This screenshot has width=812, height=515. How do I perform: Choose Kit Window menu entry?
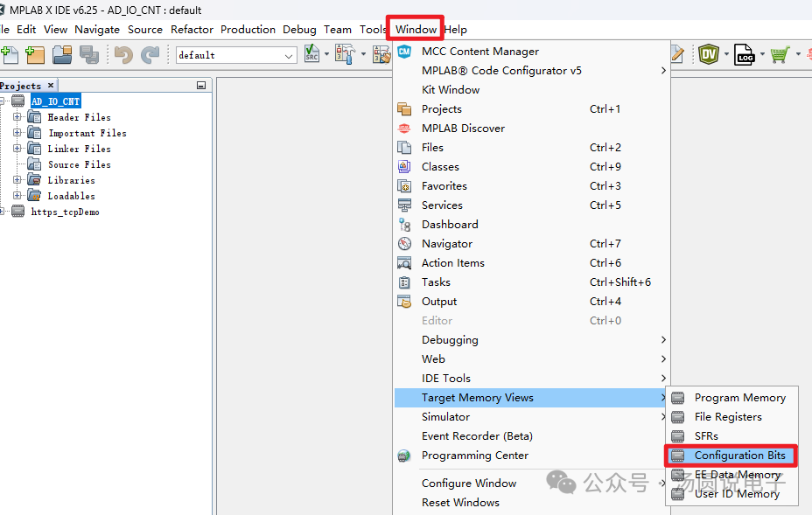(532, 89)
